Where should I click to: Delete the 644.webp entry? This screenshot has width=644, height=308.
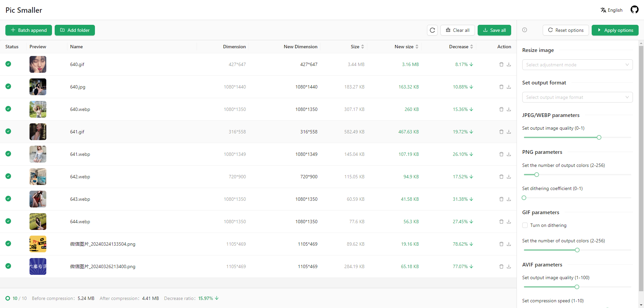pos(501,222)
